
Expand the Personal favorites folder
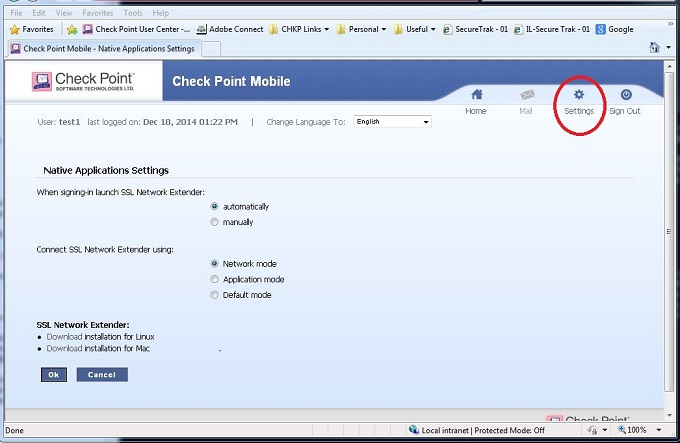pos(361,29)
